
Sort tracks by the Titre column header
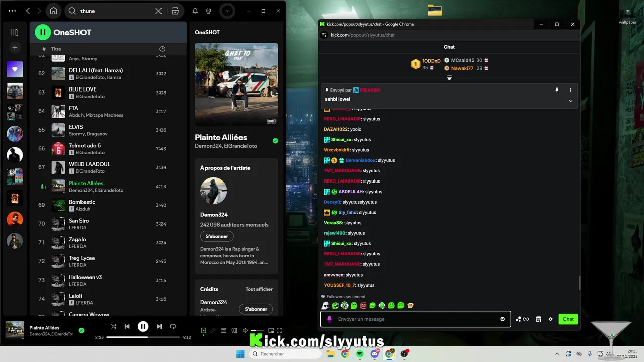pyautogui.click(x=56, y=49)
